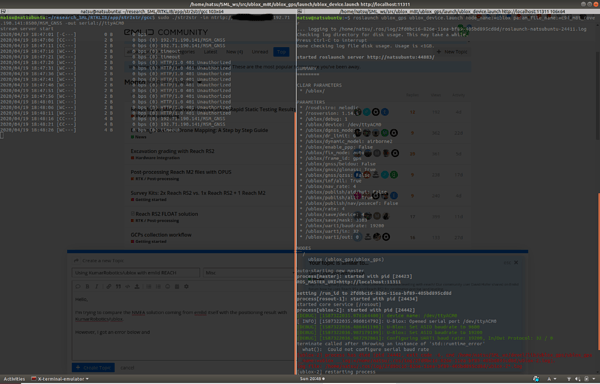Expand the period dropdown next to the Month heading

pyautogui.click(x=199, y=82)
